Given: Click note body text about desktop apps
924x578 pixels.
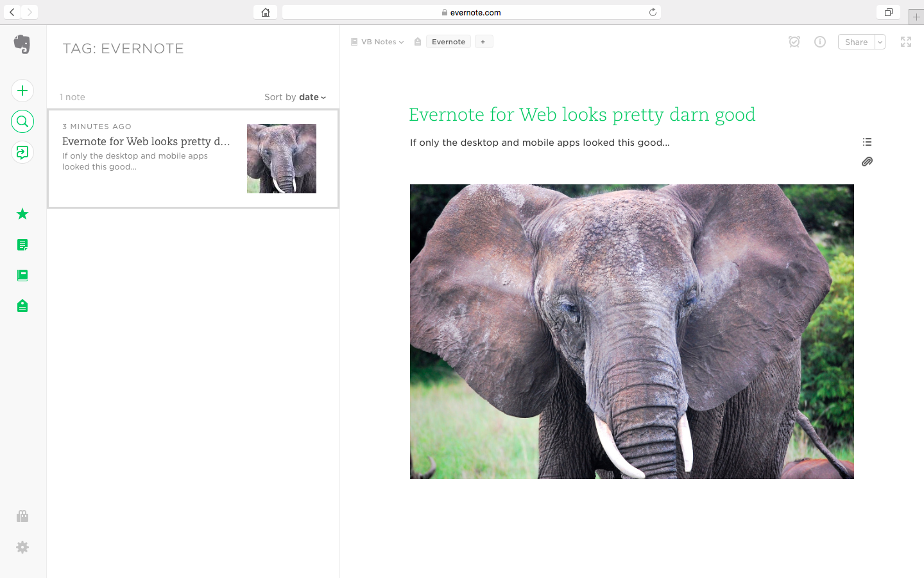Looking at the screenshot, I should click(x=540, y=143).
